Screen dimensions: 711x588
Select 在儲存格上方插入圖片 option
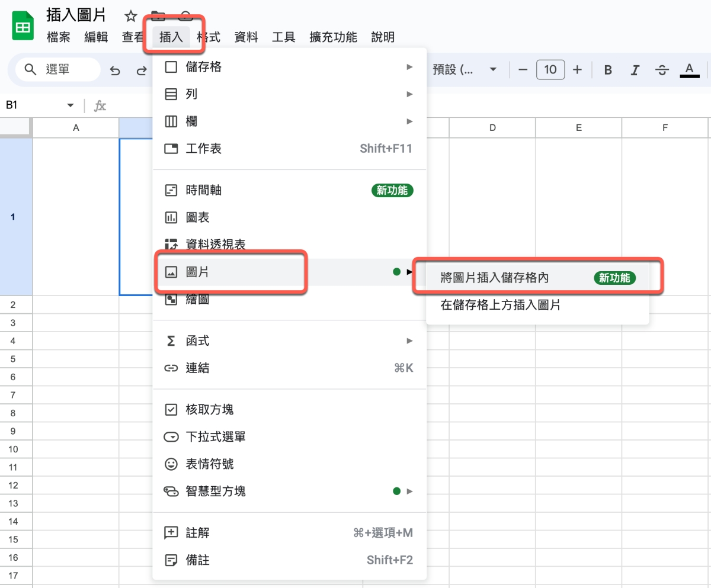(x=537, y=306)
